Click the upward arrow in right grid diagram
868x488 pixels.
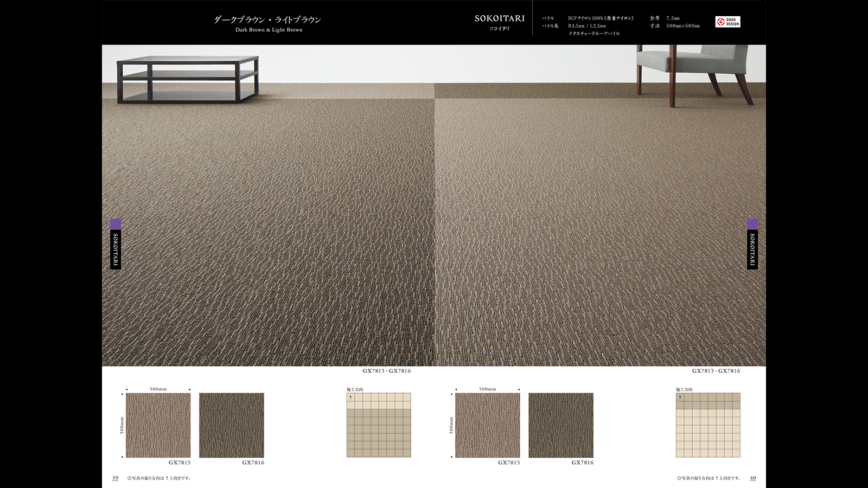pyautogui.click(x=680, y=397)
